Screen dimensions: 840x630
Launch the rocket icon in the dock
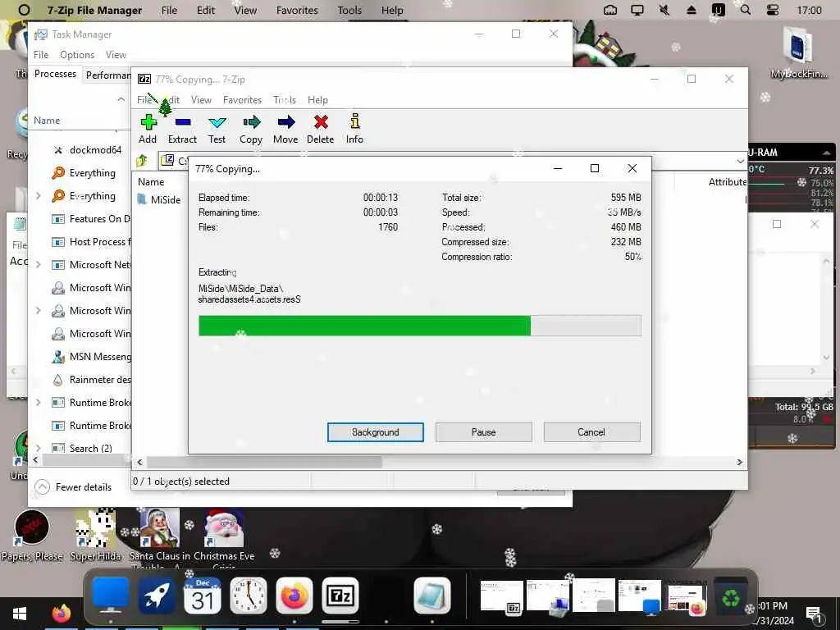coord(156,596)
